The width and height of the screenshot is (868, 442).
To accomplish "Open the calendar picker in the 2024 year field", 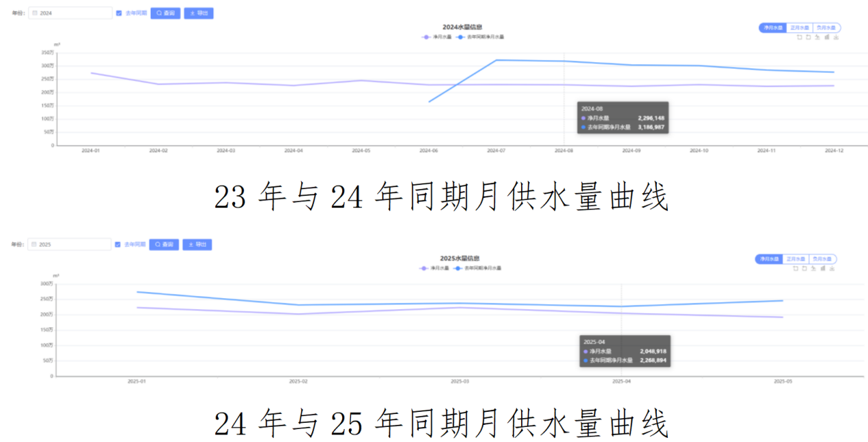I will [35, 12].
